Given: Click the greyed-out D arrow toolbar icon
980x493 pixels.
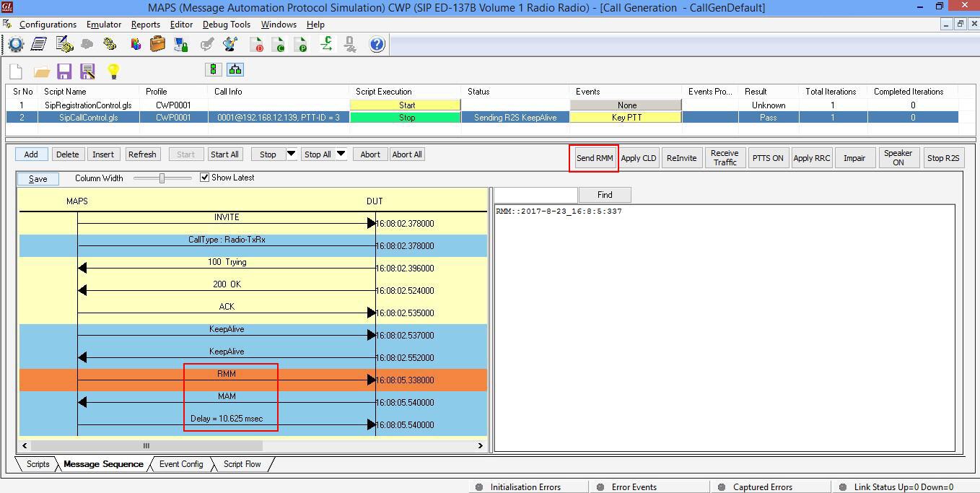Looking at the screenshot, I should click(x=350, y=45).
